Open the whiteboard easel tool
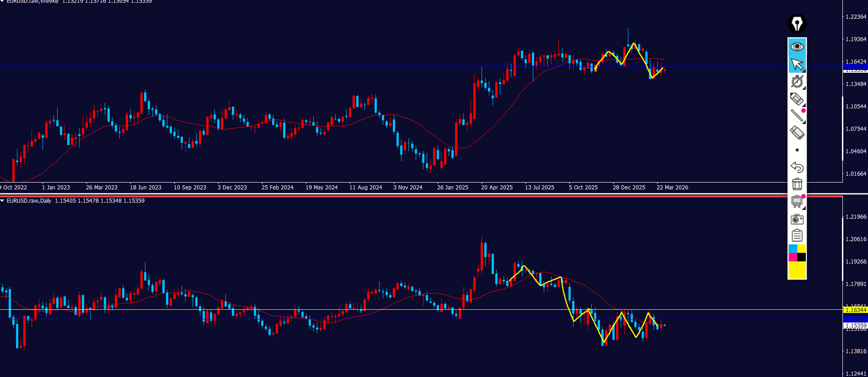868x377 pixels. coord(797,201)
